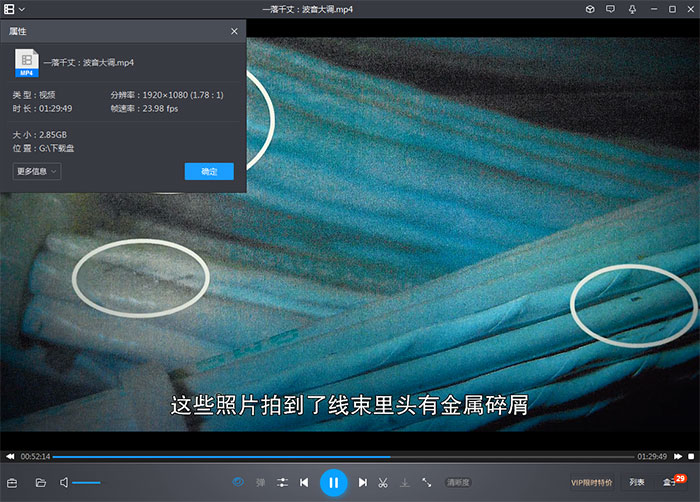Screen dimensions: 700x502
Task: Toggle the 弹 danmaku comments button
Action: tap(260, 482)
